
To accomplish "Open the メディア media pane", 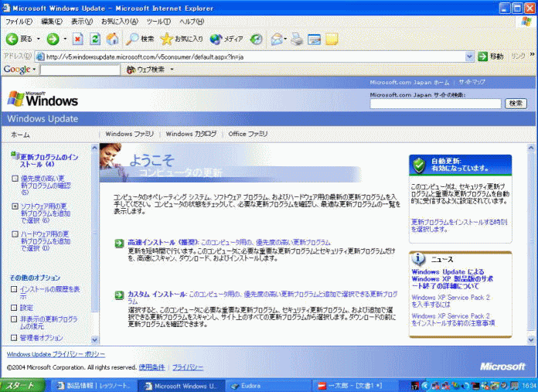I will [226, 39].
